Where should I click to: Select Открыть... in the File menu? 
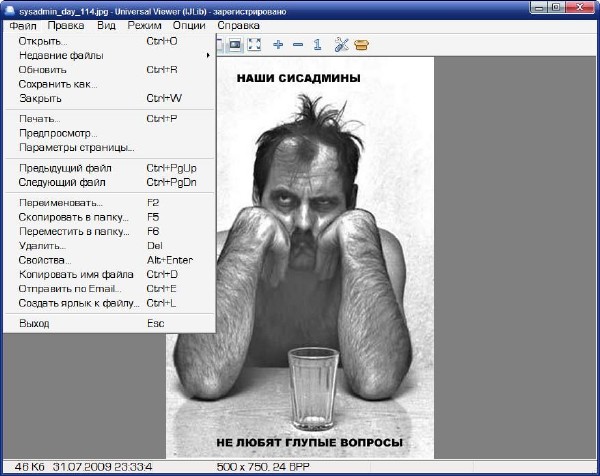[x=43, y=42]
